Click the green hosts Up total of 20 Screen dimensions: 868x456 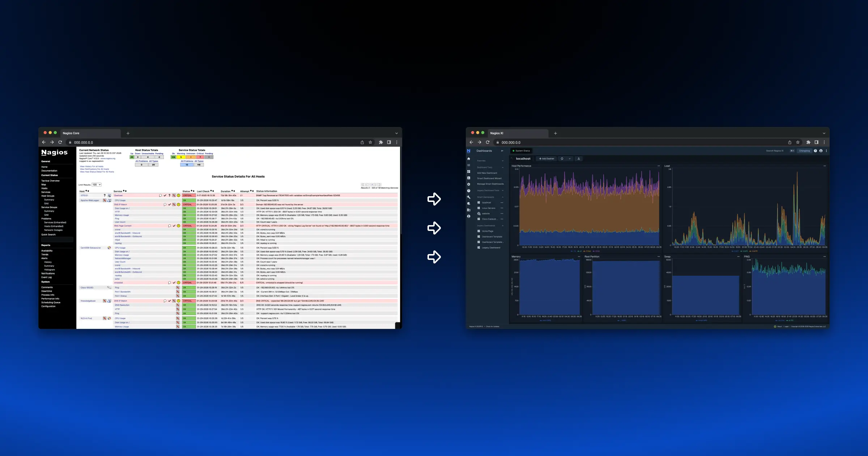(x=132, y=157)
